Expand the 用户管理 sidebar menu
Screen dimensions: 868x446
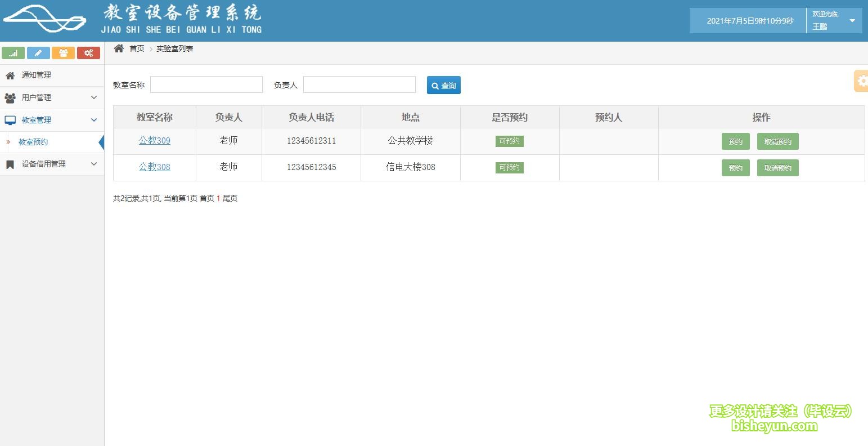(36, 97)
